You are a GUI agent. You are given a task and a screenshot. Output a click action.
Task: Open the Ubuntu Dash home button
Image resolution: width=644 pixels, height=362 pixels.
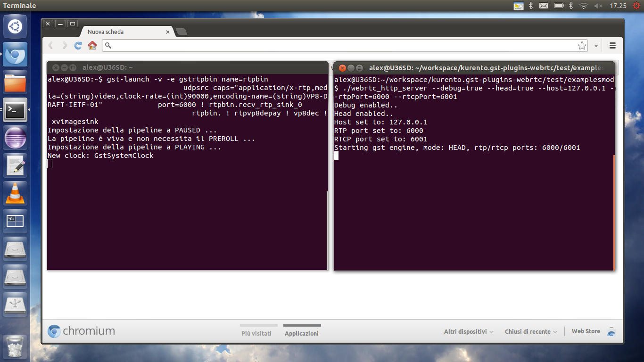[x=15, y=26]
